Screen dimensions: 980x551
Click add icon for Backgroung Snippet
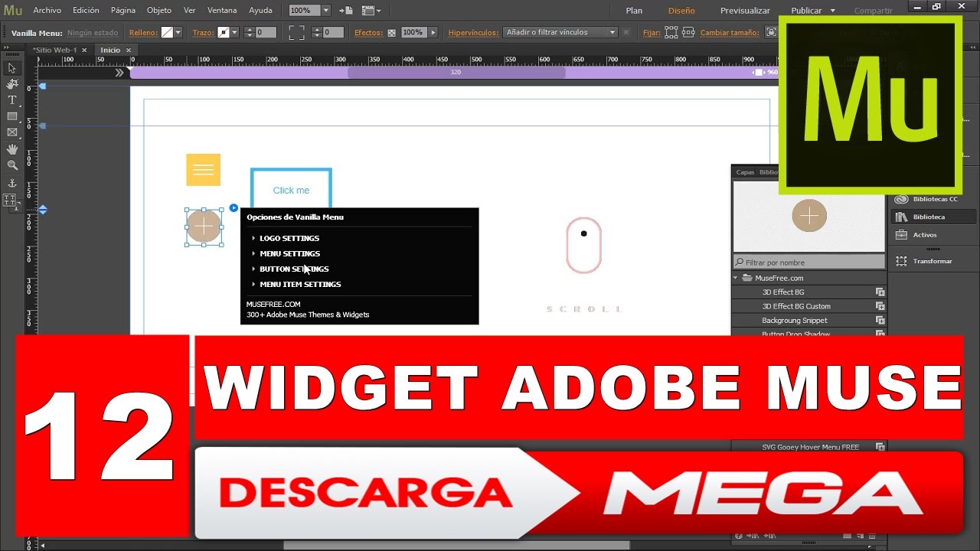coord(880,321)
